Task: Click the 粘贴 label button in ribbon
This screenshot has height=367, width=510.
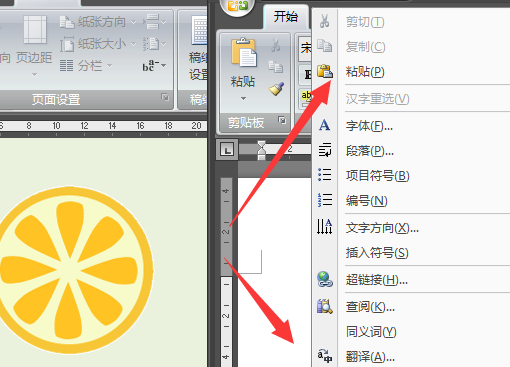Action: [x=243, y=81]
